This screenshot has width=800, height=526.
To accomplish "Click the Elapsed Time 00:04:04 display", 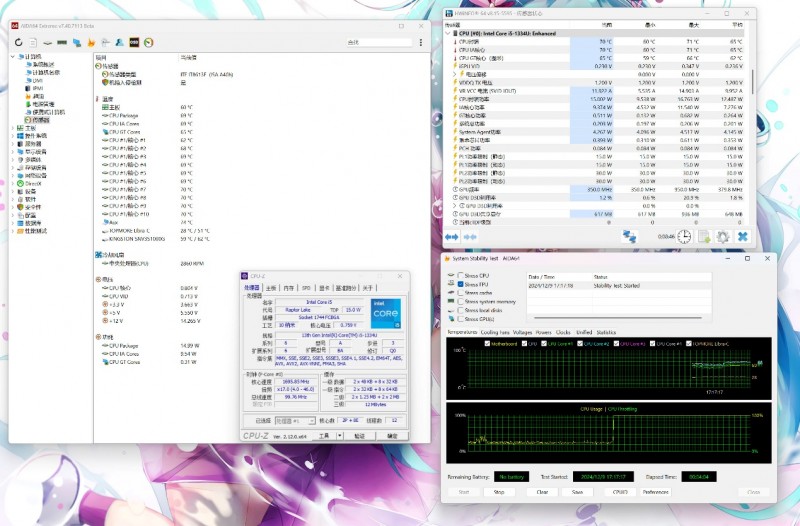I will point(699,477).
